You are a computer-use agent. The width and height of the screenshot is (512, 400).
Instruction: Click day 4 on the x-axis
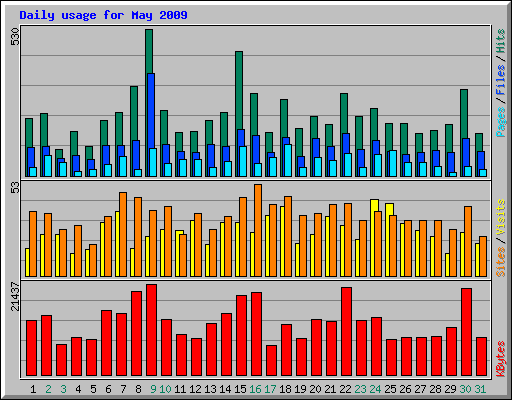(78, 389)
